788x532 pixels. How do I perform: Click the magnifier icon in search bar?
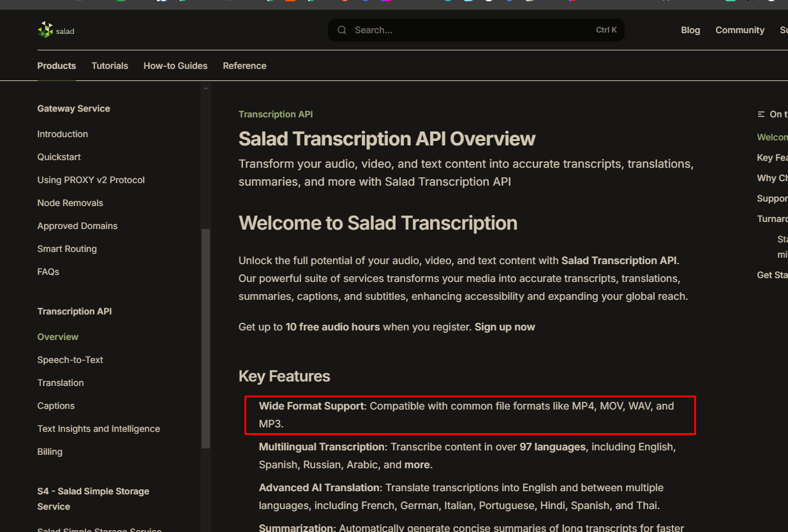pos(342,30)
